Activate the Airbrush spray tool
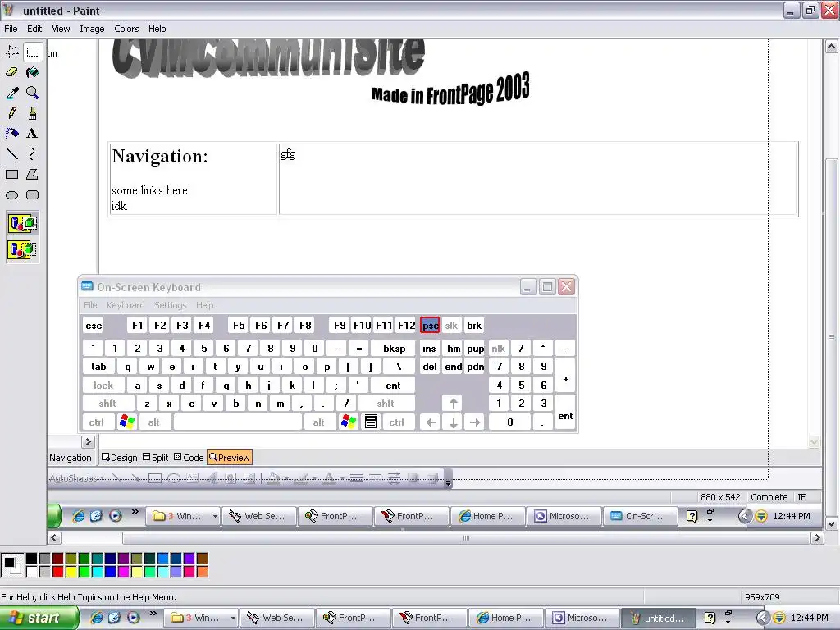 point(12,134)
